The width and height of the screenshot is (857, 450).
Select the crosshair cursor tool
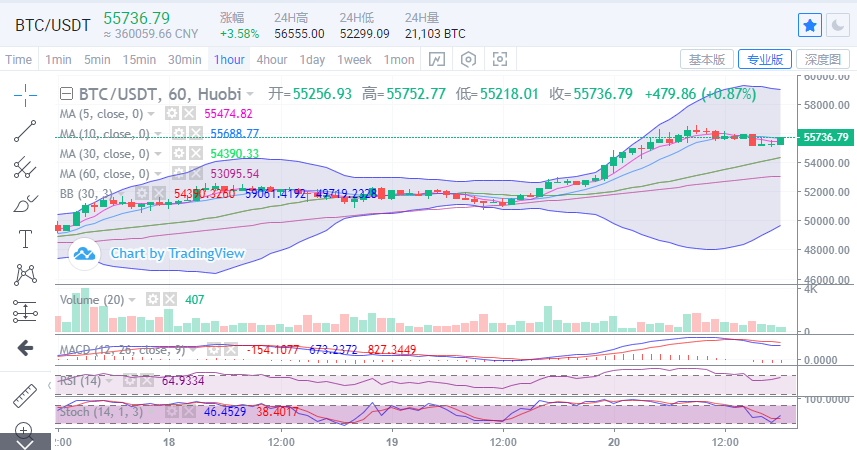pos(25,96)
